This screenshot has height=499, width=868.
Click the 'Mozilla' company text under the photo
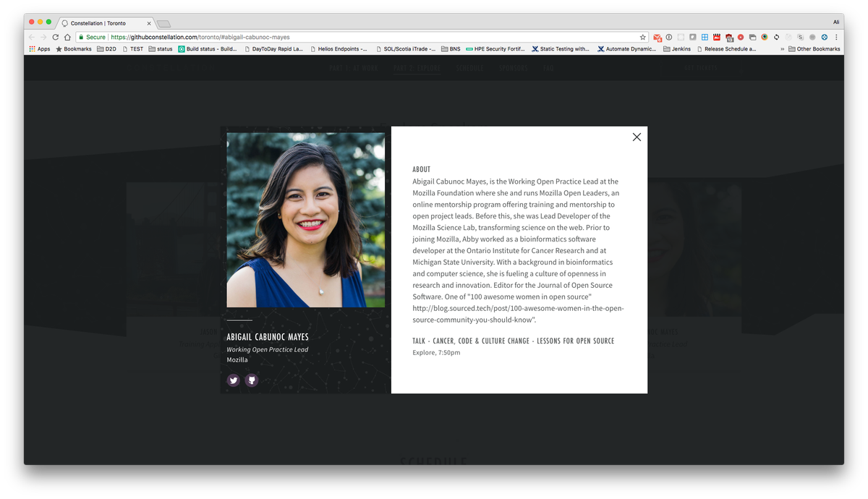coord(237,359)
